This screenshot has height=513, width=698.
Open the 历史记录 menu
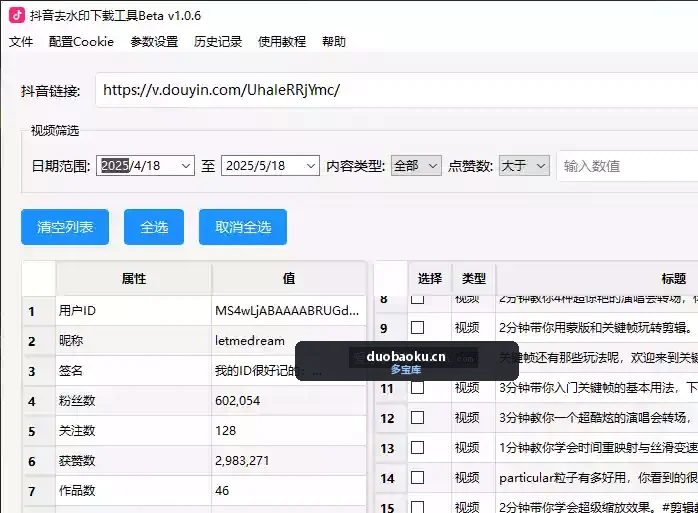(x=218, y=42)
